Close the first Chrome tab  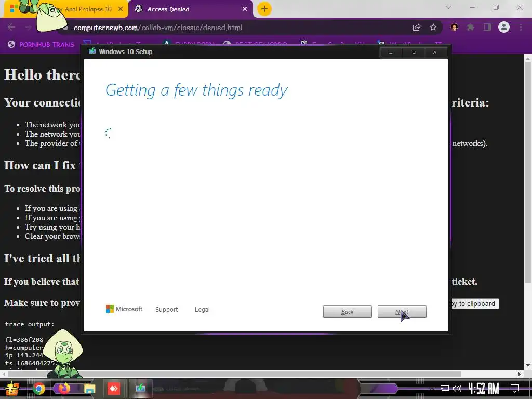coord(121,9)
